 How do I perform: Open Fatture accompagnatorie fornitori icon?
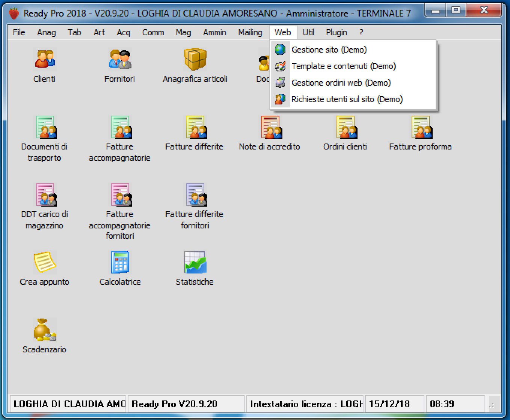coord(121,195)
